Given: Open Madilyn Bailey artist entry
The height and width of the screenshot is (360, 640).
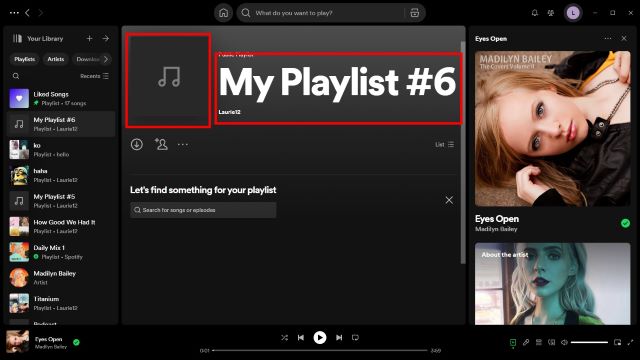Looking at the screenshot, I should pos(61,278).
